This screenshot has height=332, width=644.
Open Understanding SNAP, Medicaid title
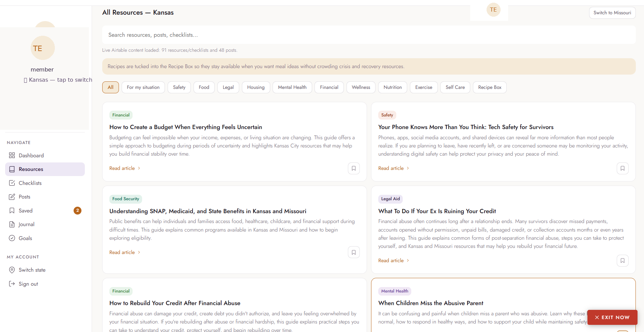click(x=208, y=211)
